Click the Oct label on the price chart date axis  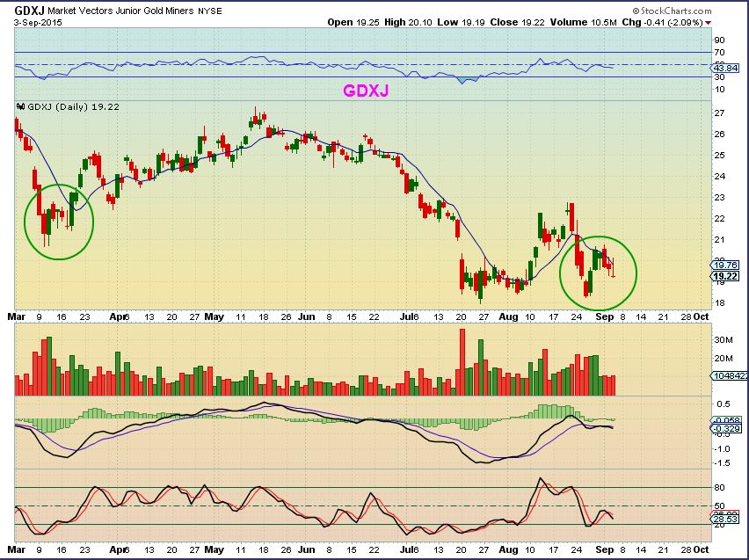tap(702, 316)
